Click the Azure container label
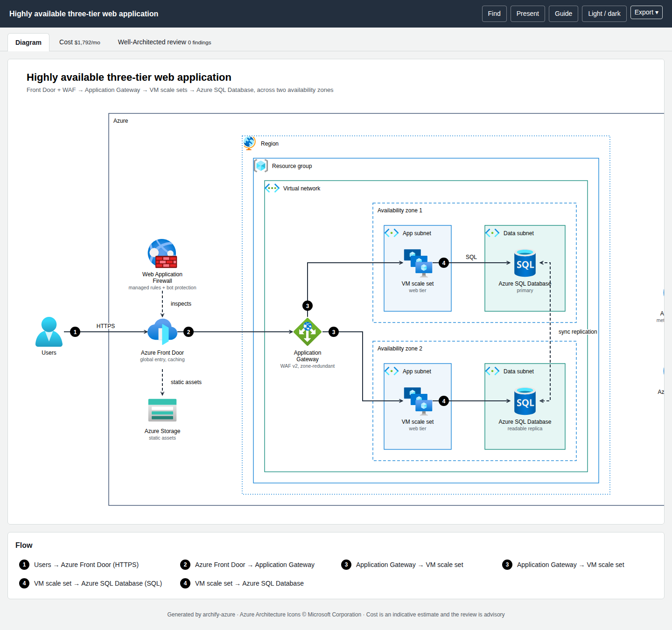This screenshot has height=630, width=672. 120,121
